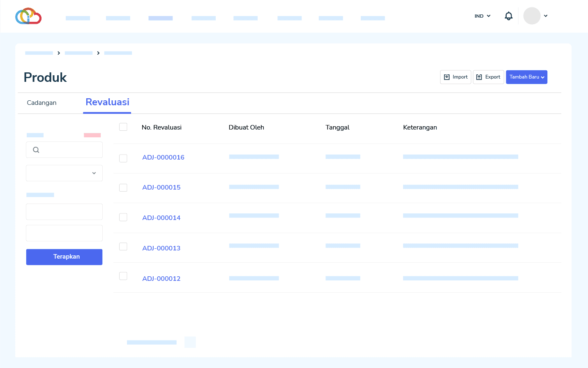This screenshot has width=588, height=368.
Task: Open revaluation ADJ-000015
Action: [x=161, y=187]
